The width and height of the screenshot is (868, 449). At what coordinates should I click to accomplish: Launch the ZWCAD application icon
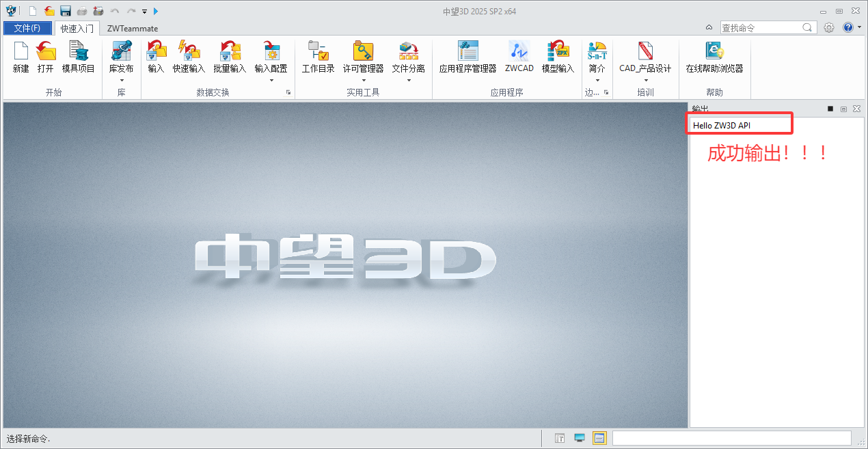(519, 51)
